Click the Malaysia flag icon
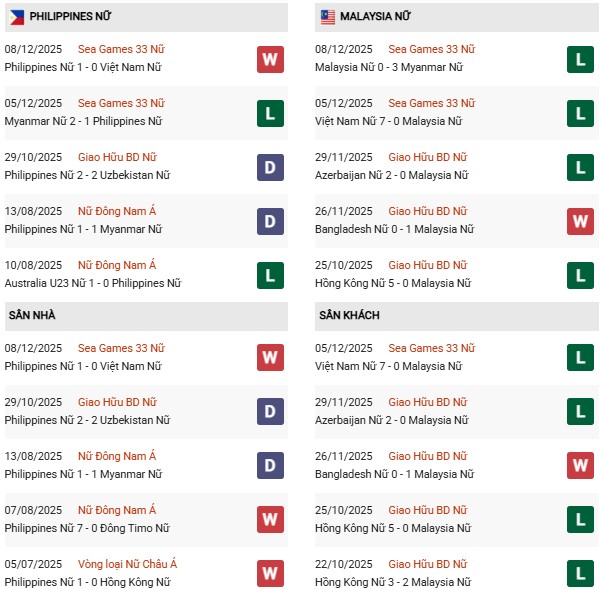 click(327, 17)
